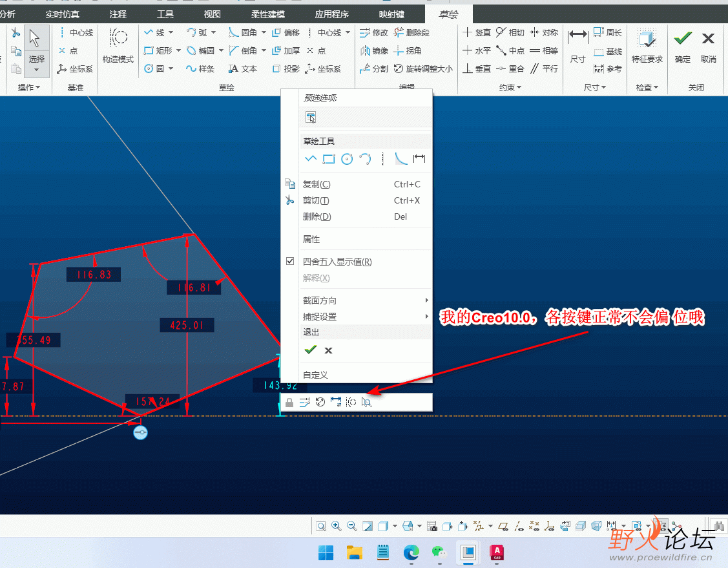Image resolution: width=728 pixels, height=568 pixels.
Task: Expand the 约束 group dropdown
Action: (x=510, y=87)
